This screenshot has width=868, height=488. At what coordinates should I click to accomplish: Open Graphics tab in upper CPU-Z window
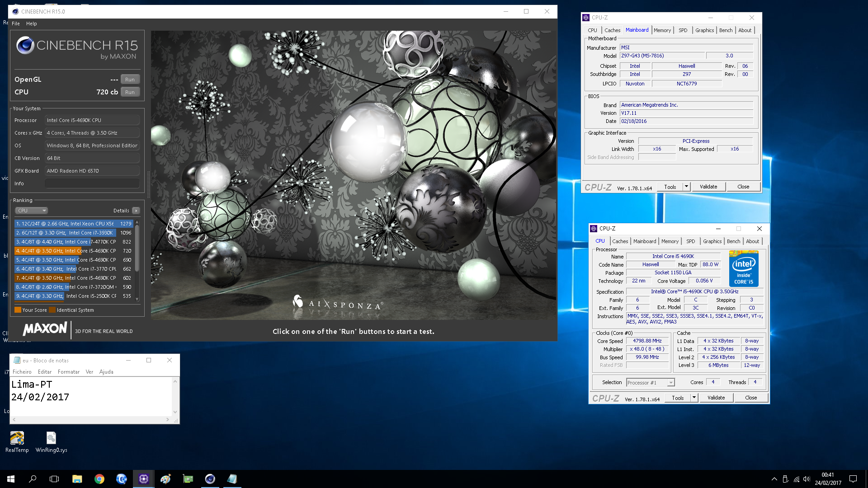(x=705, y=30)
